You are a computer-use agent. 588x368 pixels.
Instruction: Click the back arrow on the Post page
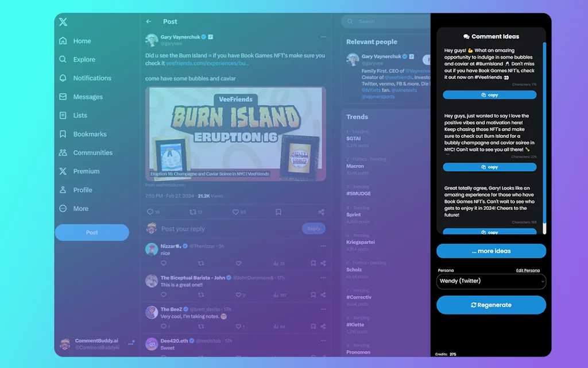tap(149, 21)
